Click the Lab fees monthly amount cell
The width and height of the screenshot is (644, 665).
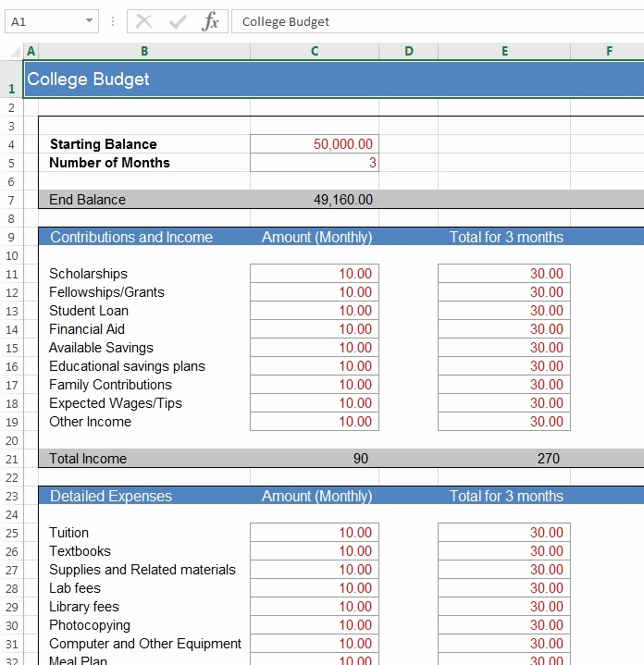click(315, 588)
